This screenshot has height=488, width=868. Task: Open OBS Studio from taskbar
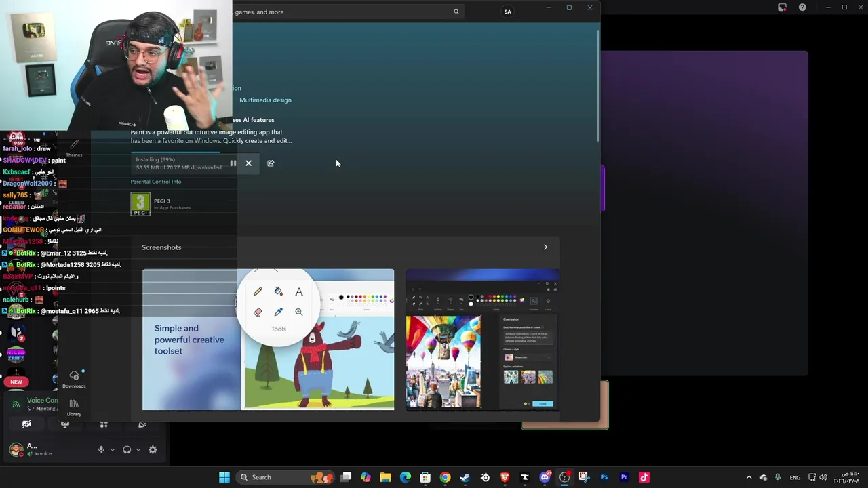tap(564, 477)
